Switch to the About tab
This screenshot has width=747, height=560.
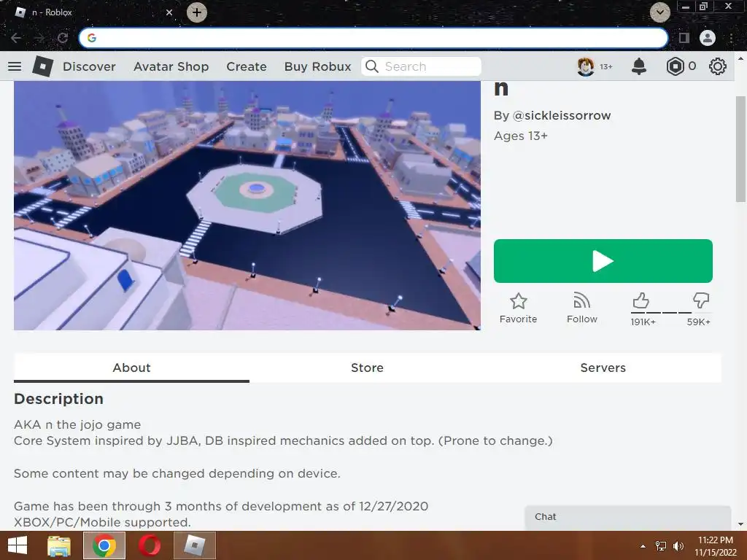[x=131, y=367]
